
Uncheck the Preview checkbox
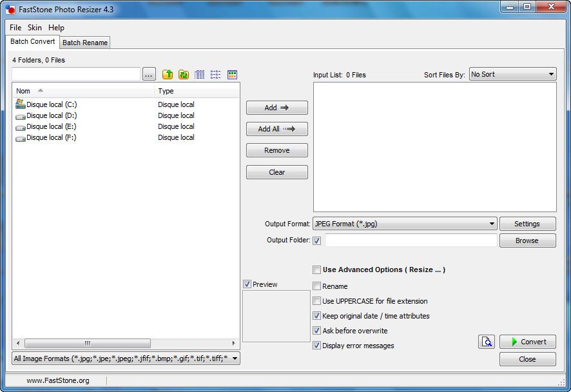click(247, 284)
